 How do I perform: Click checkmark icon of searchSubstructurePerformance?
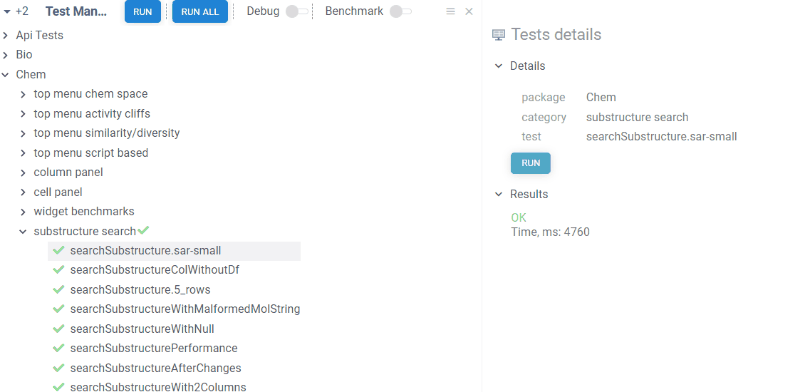click(59, 348)
